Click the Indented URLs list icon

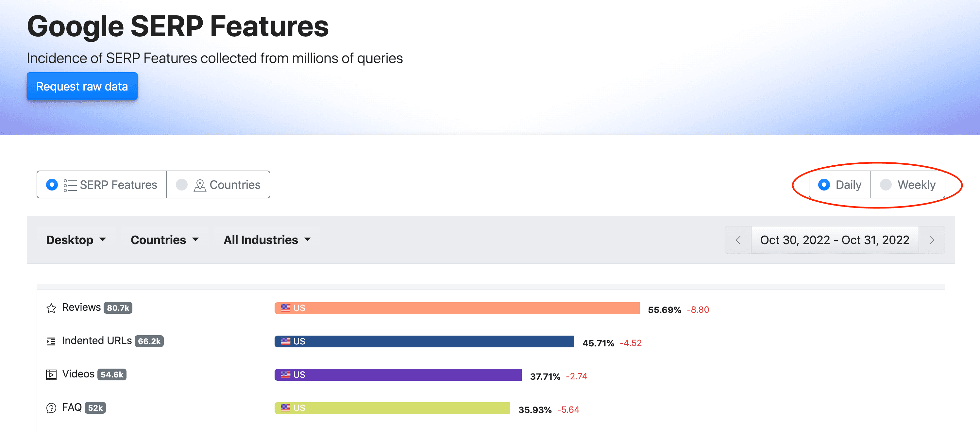51,341
